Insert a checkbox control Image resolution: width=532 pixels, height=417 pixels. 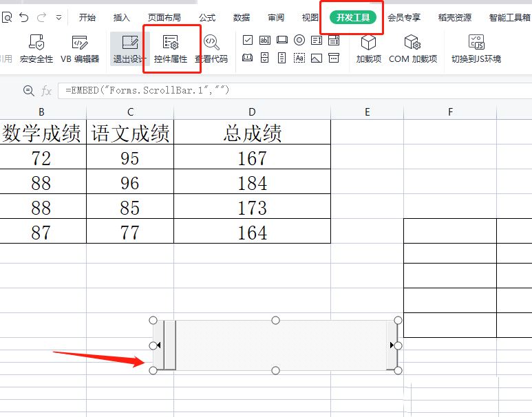click(x=248, y=41)
